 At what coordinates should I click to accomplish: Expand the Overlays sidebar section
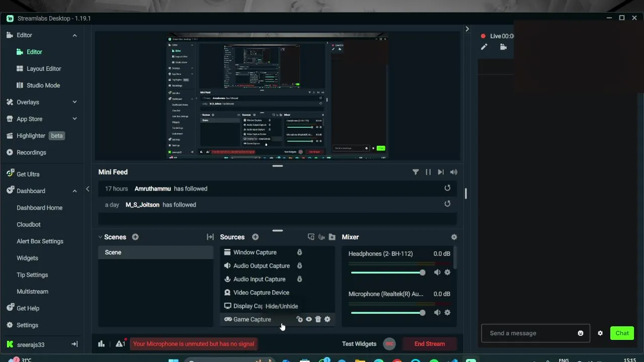tap(74, 102)
